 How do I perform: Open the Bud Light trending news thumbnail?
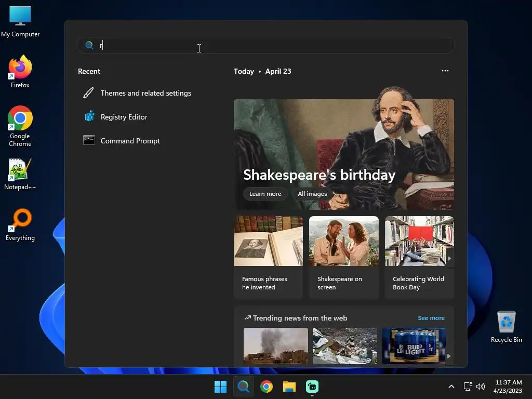[x=414, y=345]
